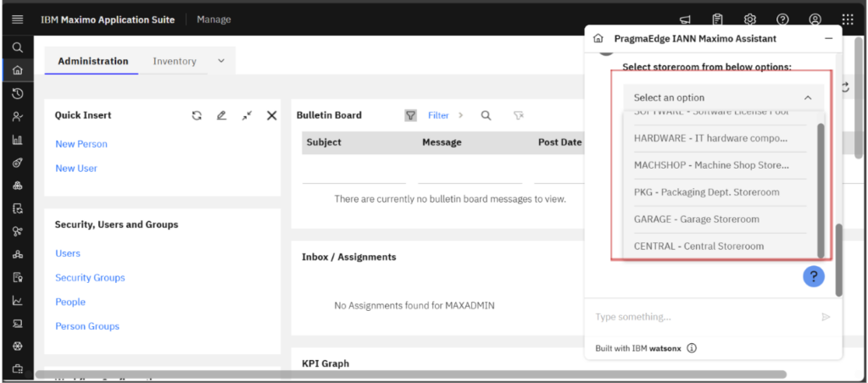Choose PKG - Packaging Dept. Storeroom

point(721,192)
